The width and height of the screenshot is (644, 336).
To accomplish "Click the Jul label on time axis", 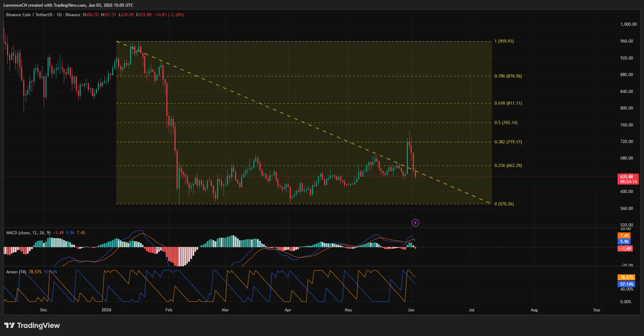I will point(472,310).
